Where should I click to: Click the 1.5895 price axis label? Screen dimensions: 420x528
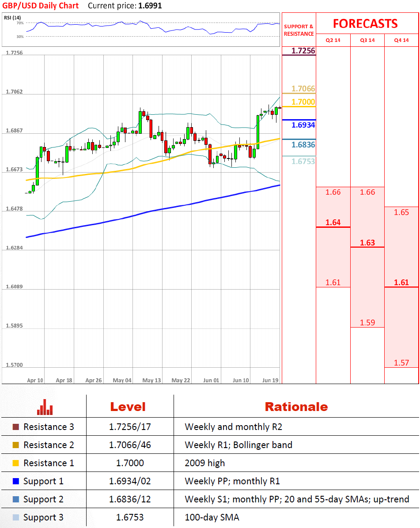click(14, 326)
